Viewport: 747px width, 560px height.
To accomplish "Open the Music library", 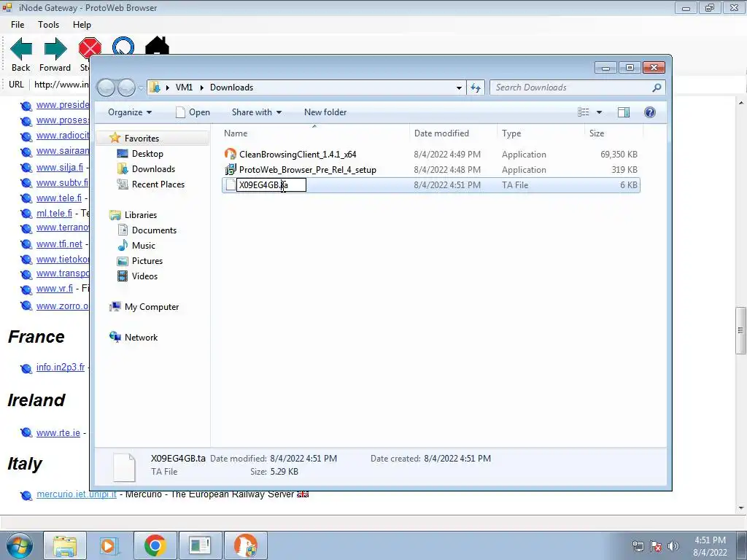I will coord(144,245).
